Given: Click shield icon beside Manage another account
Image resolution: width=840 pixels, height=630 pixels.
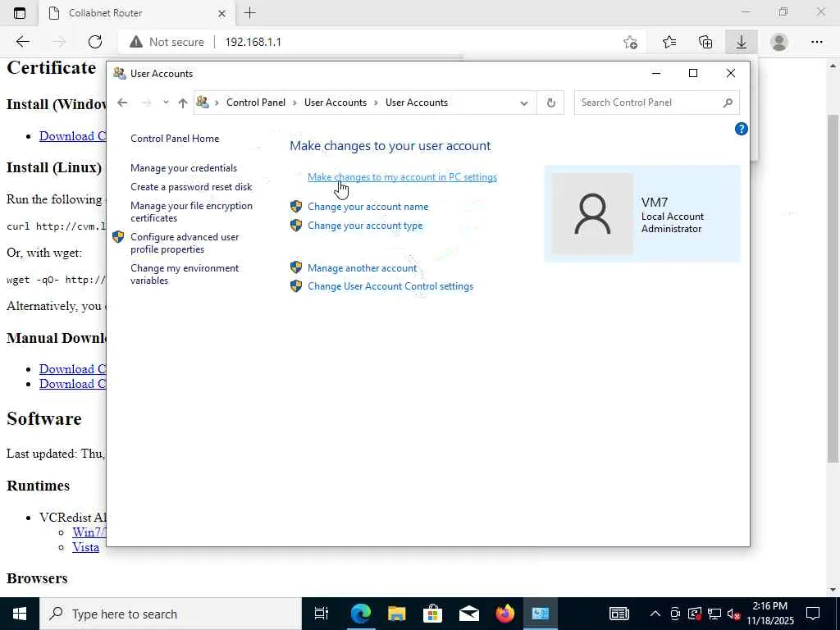Looking at the screenshot, I should point(296,267).
